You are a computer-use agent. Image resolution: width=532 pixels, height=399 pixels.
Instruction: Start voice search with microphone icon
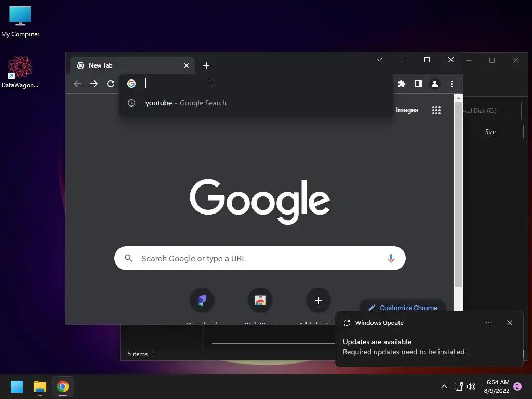tap(391, 259)
